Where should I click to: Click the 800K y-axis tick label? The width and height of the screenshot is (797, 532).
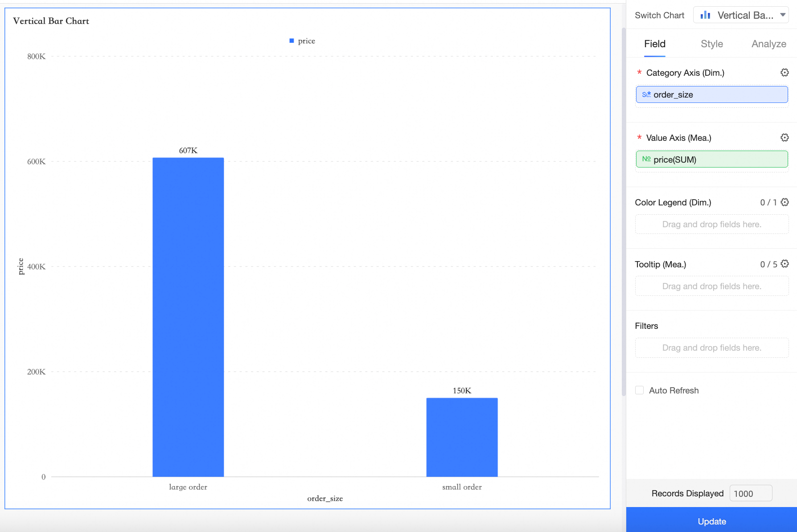36,57
